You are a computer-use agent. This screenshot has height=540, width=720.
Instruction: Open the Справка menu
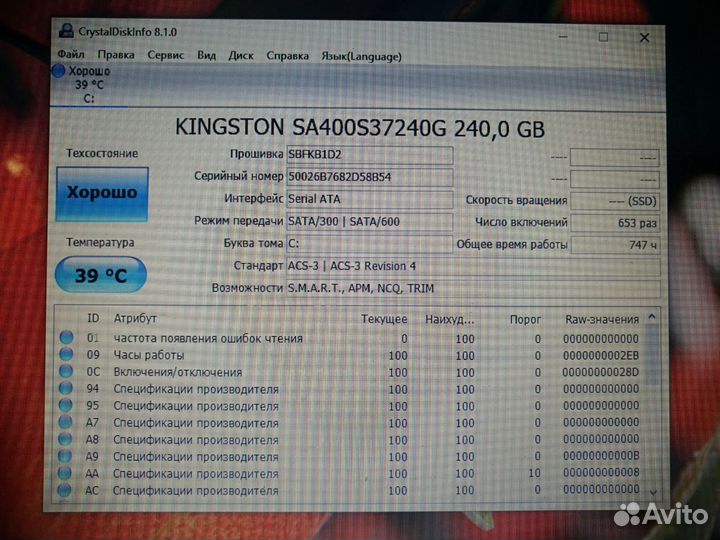(x=287, y=56)
